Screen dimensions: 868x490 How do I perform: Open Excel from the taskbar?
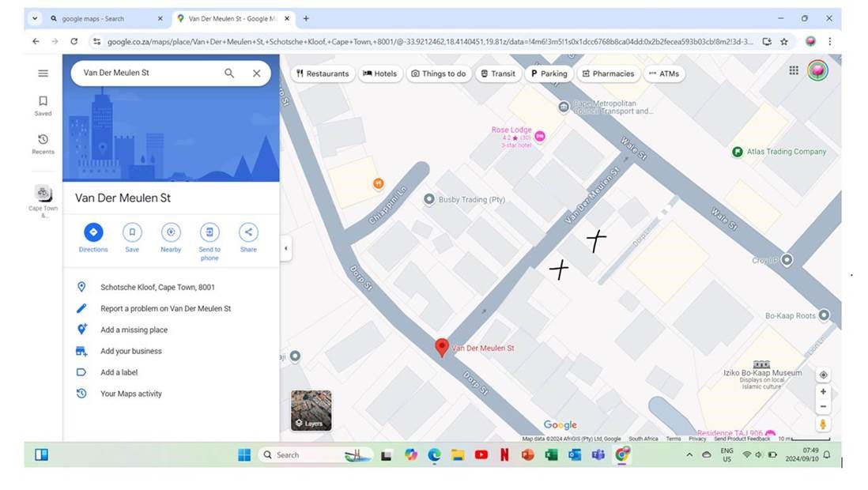click(551, 454)
